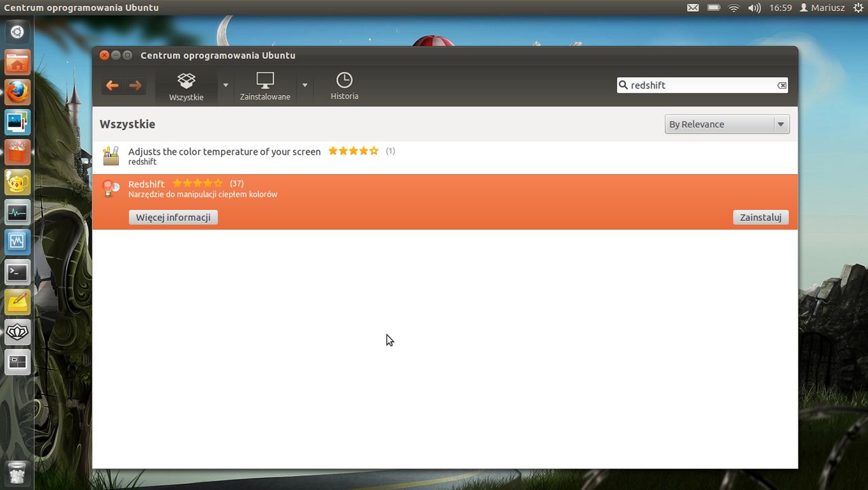Image resolution: width=868 pixels, height=490 pixels.
Task: Open the Wi-Fi network indicator
Action: [x=734, y=7]
